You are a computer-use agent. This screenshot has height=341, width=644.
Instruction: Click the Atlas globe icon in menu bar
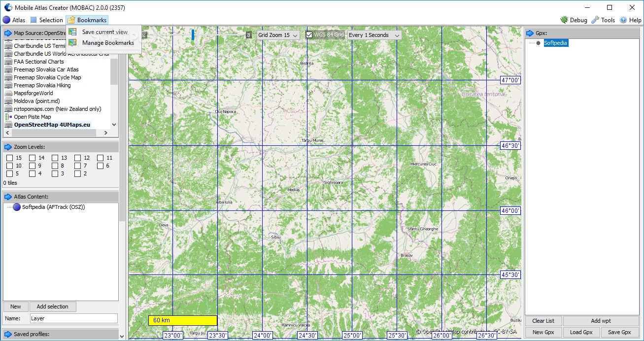pyautogui.click(x=6, y=20)
